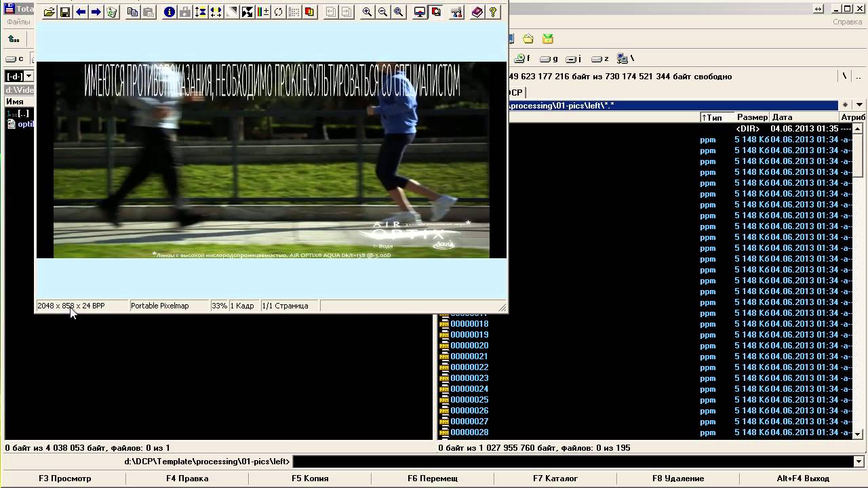Click the root '\' button in the right panel
This screenshot has width=868, height=488.
click(x=844, y=76)
